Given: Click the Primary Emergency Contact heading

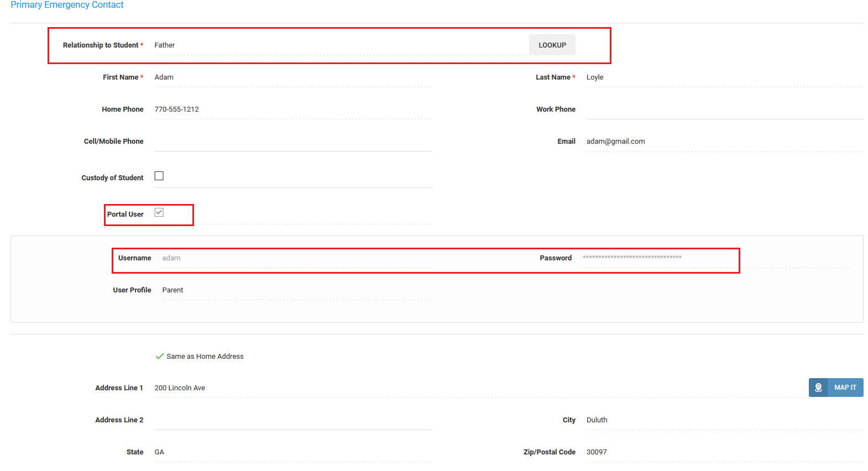Looking at the screenshot, I should click(x=67, y=5).
